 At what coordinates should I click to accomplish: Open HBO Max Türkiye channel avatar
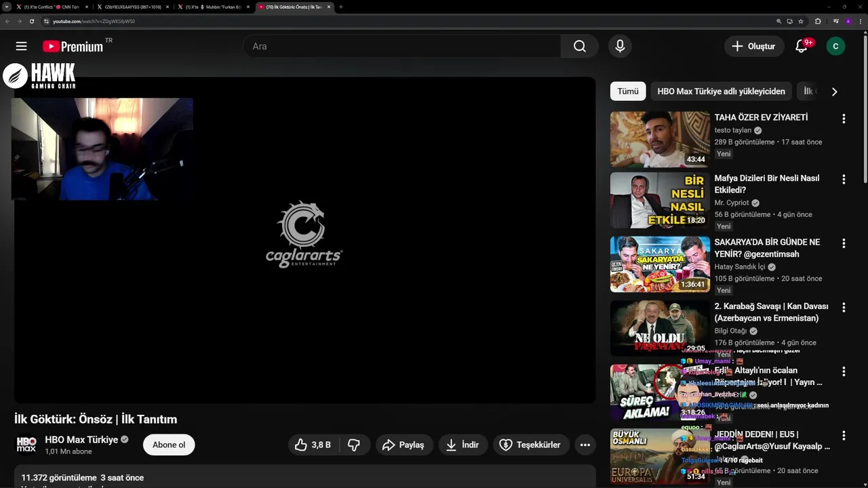(x=26, y=445)
